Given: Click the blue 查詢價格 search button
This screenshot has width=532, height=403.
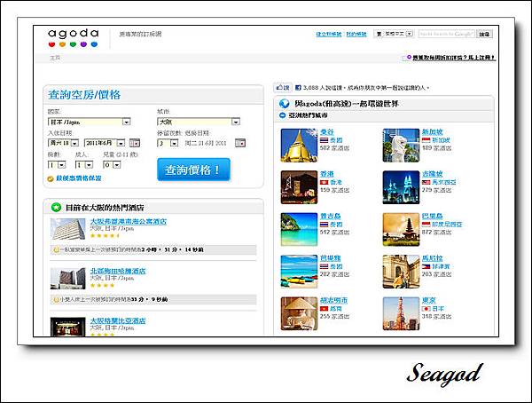Looking at the screenshot, I should click(193, 170).
